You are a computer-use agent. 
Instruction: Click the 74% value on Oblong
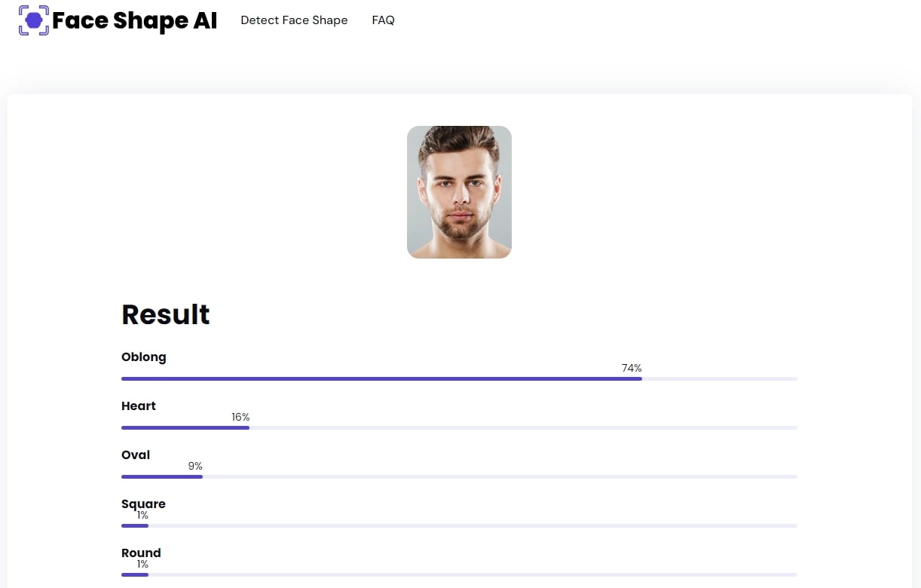pyautogui.click(x=632, y=368)
